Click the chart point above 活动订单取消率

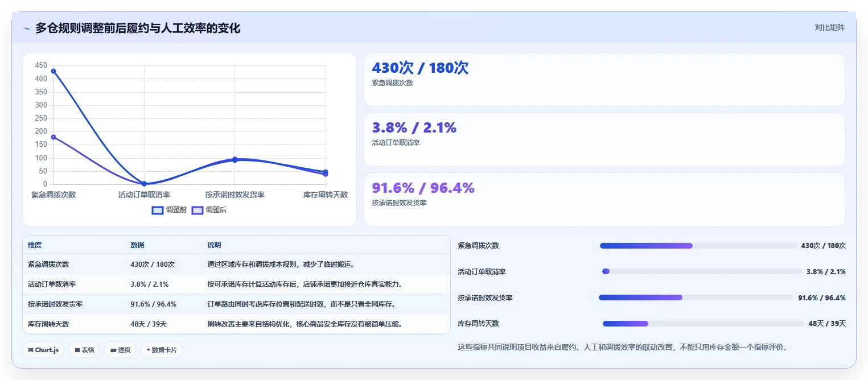click(x=144, y=184)
